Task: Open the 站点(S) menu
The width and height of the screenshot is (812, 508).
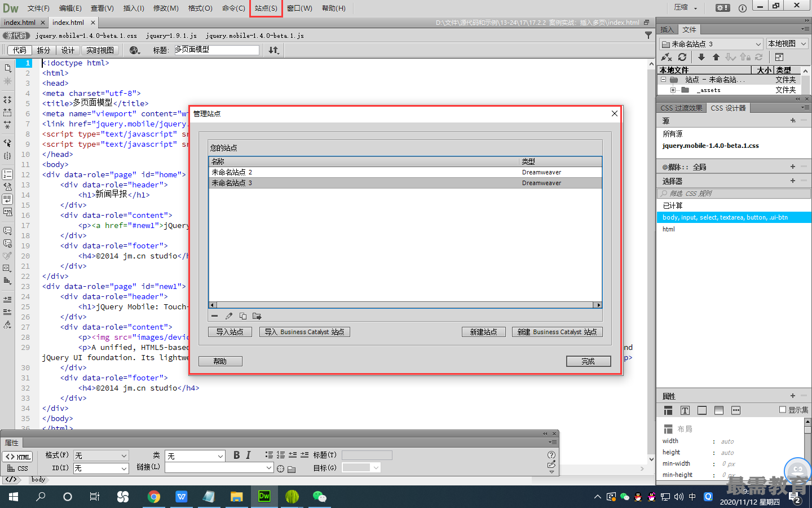Action: point(266,8)
